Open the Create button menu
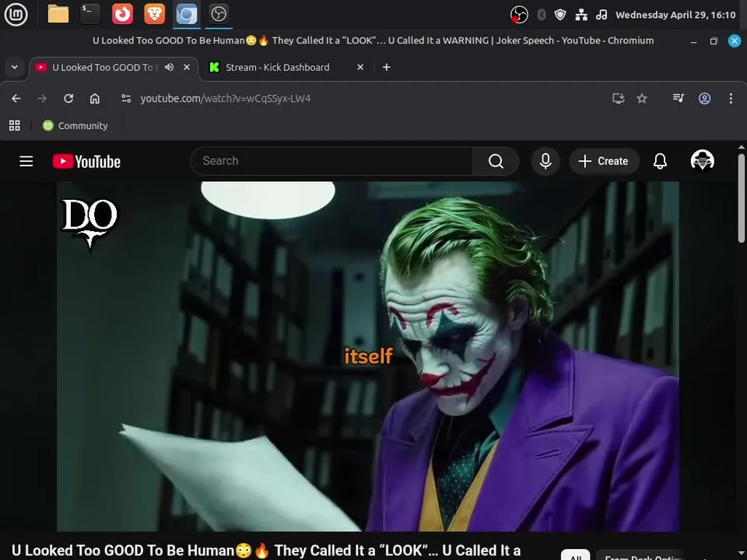 pos(604,161)
